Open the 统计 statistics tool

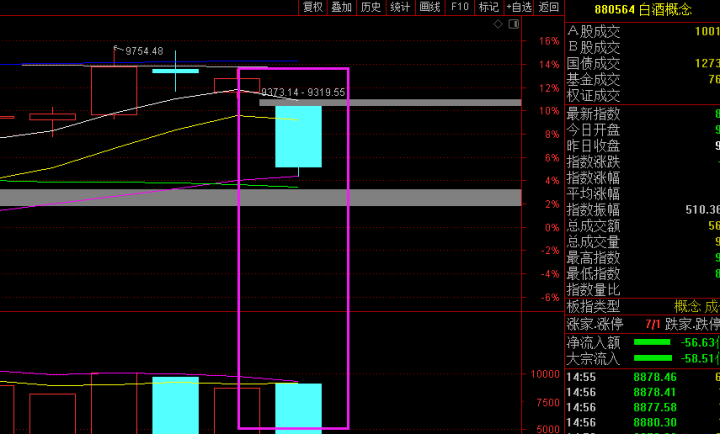[401, 7]
